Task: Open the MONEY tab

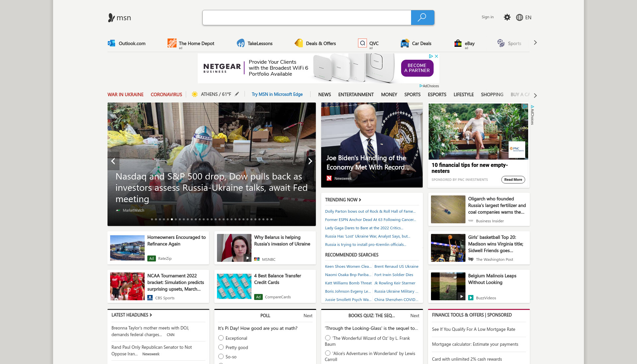Action: point(389,95)
